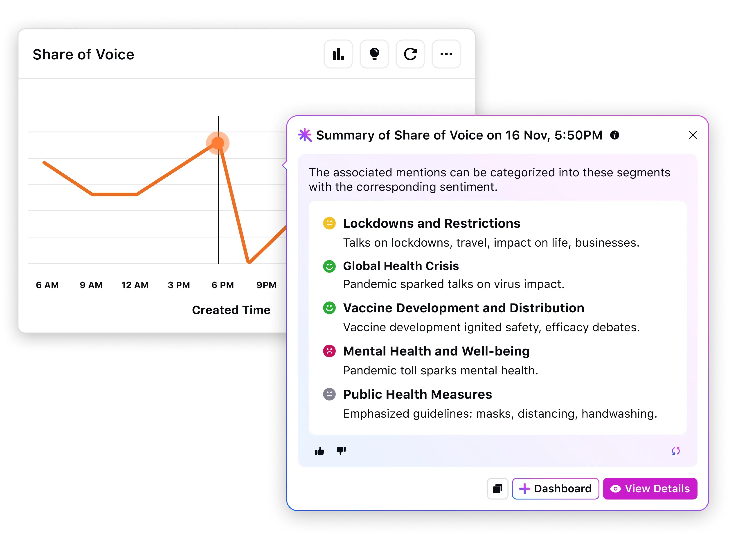Select Vaccine Development and Distribution heading
This screenshot has height=540, width=756.
463,308
